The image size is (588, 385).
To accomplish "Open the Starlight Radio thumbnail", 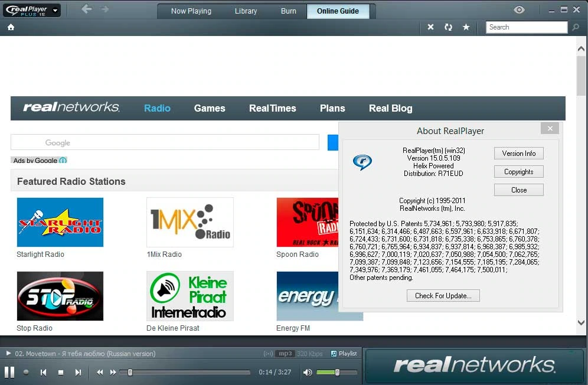I will [60, 222].
